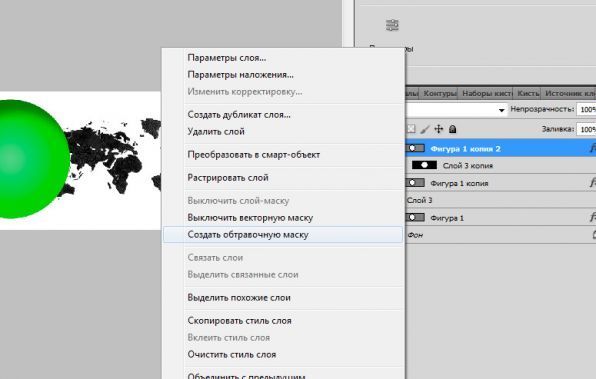Click Связать слои menu entry
596x379 pixels.
click(x=215, y=258)
